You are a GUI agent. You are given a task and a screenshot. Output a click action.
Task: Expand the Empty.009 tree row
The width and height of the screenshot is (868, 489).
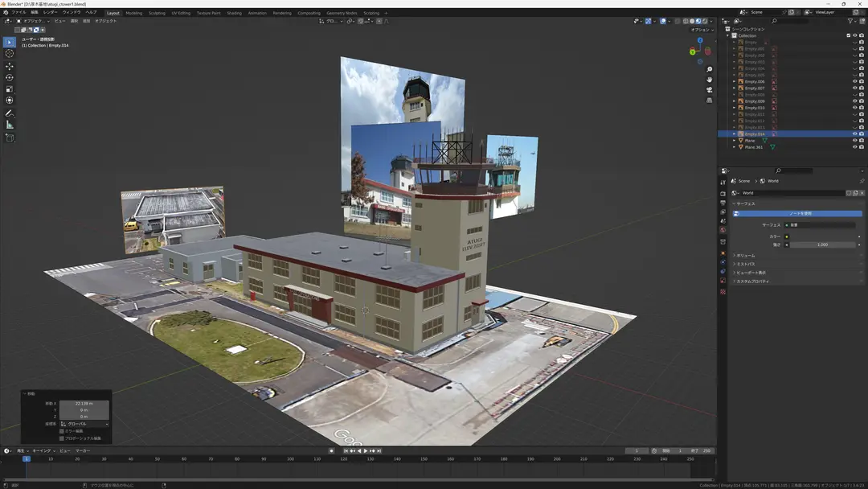tap(735, 101)
